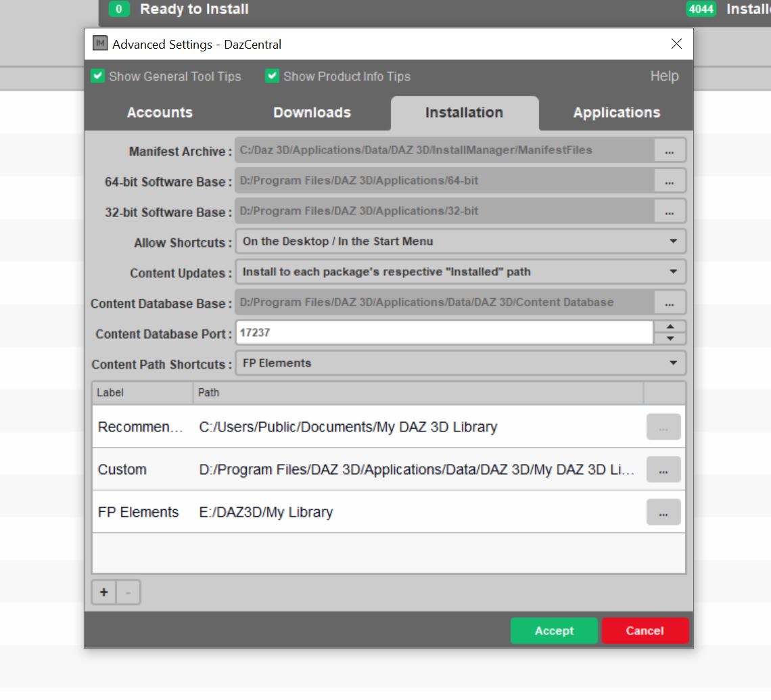
Task: Browse for 64-bit Software Base folder
Action: click(x=670, y=181)
